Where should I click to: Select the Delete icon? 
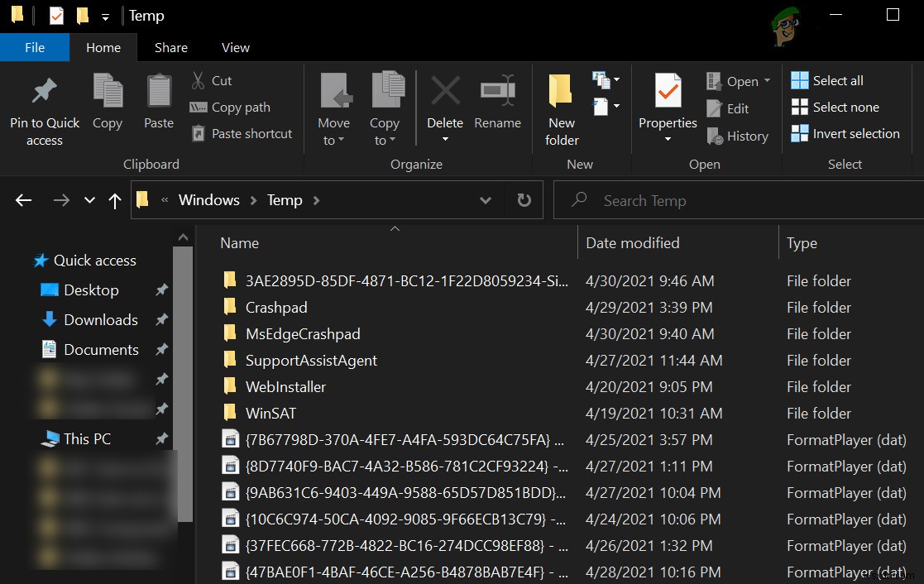click(x=445, y=103)
